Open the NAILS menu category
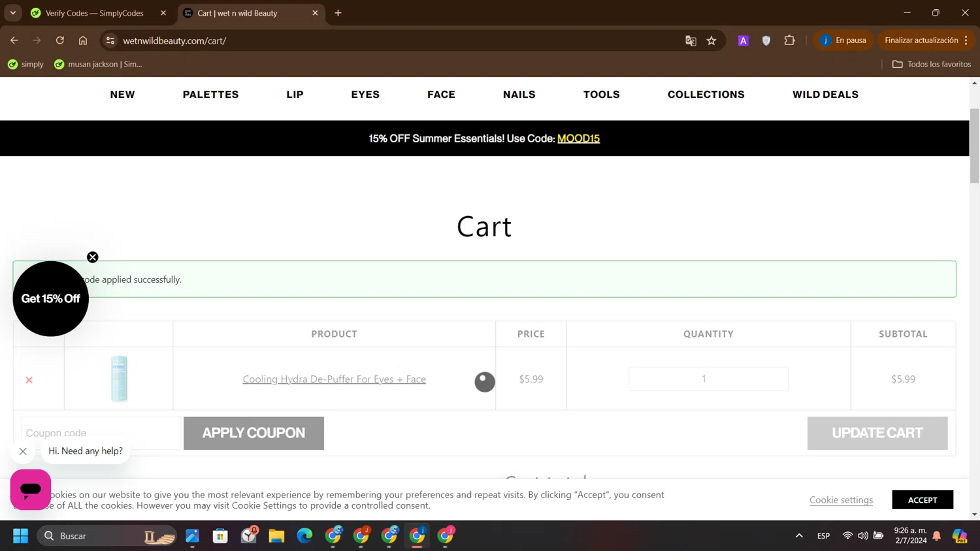 click(519, 95)
